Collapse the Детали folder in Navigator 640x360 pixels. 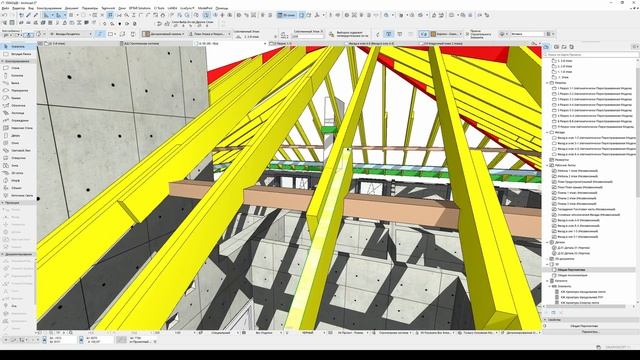548,242
